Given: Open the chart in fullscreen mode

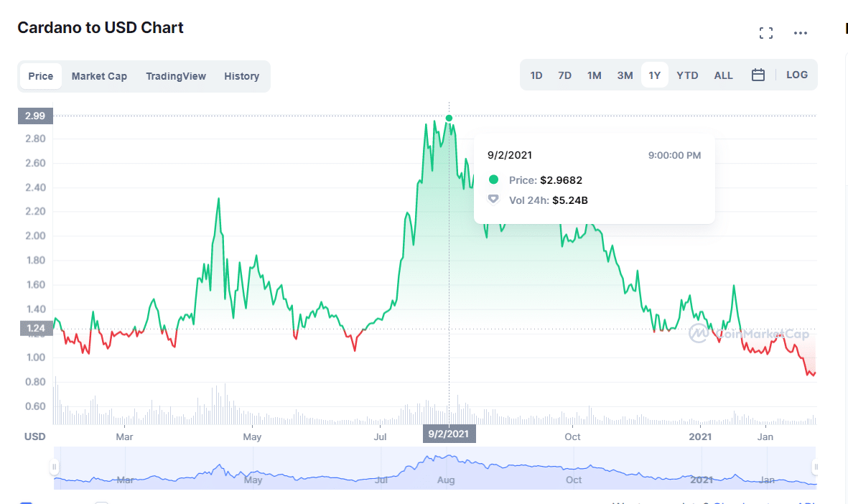Looking at the screenshot, I should 766,33.
